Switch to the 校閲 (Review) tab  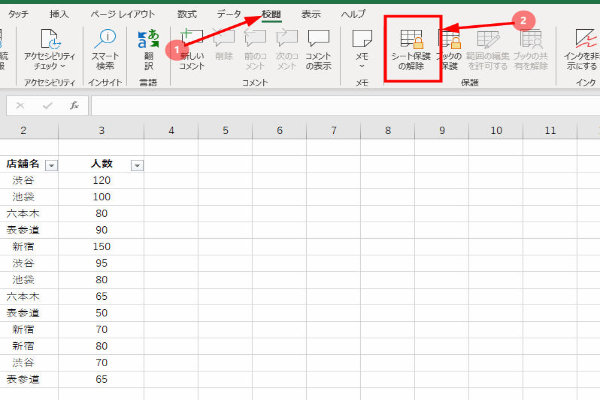272,14
